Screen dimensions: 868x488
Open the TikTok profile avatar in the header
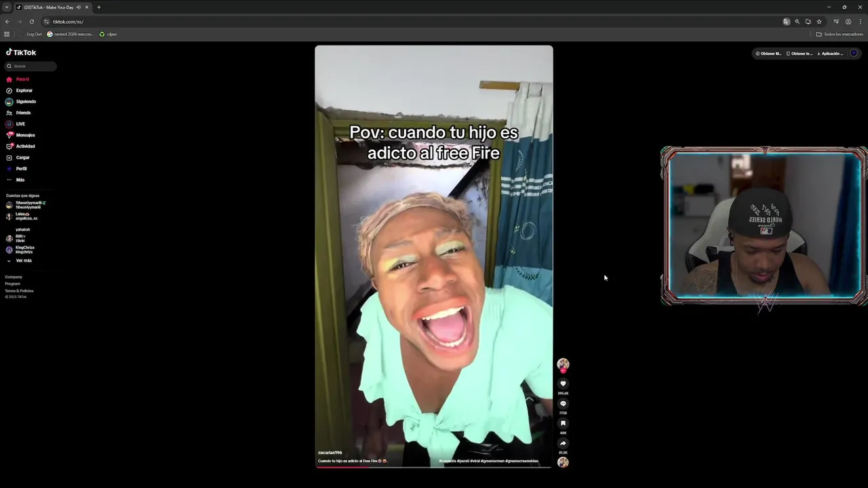(x=854, y=54)
